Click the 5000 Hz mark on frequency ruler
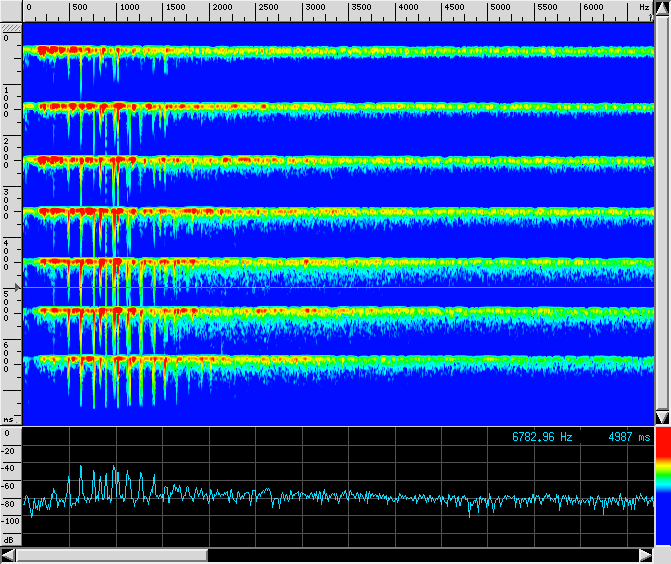This screenshot has width=671, height=564. pyautogui.click(x=500, y=8)
